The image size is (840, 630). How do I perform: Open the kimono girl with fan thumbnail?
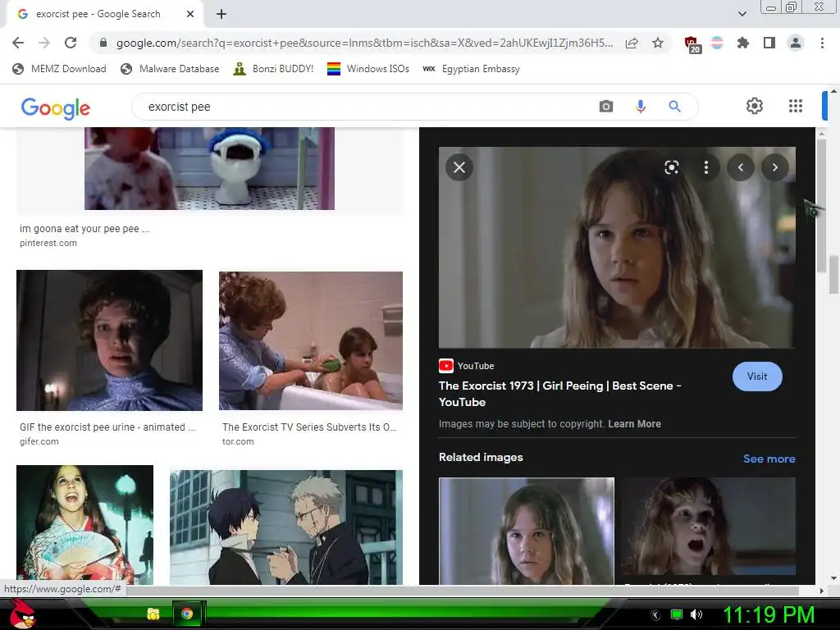point(84,524)
